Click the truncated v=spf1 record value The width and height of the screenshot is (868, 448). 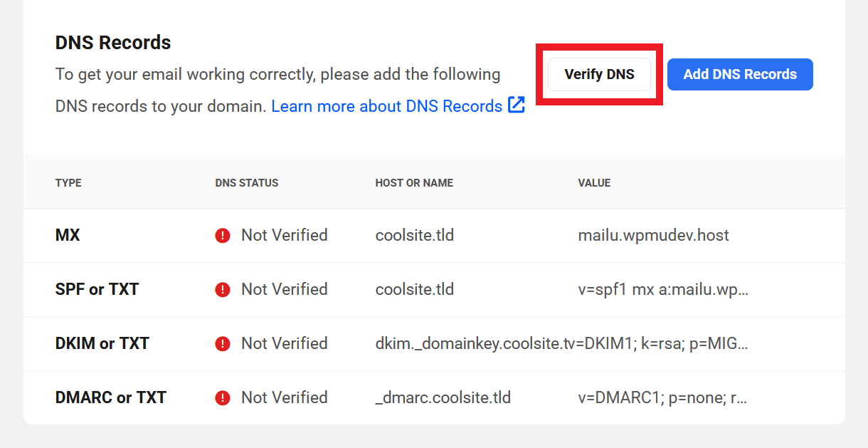(x=663, y=289)
